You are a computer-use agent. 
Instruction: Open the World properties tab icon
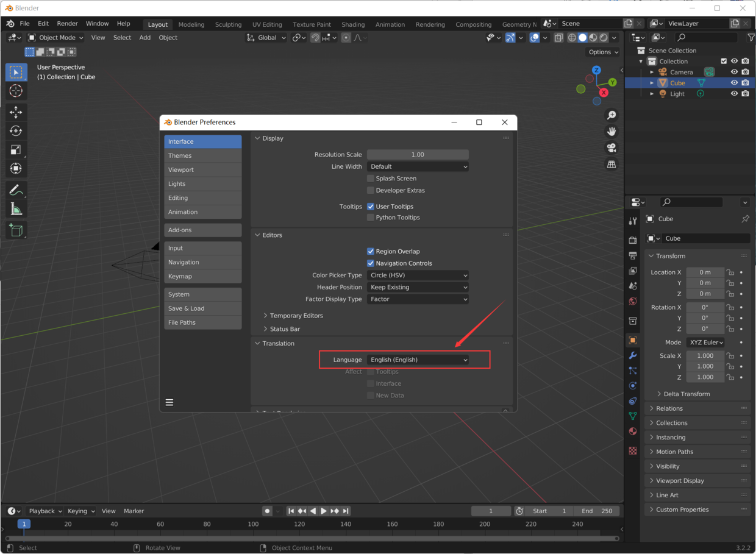[x=633, y=301]
